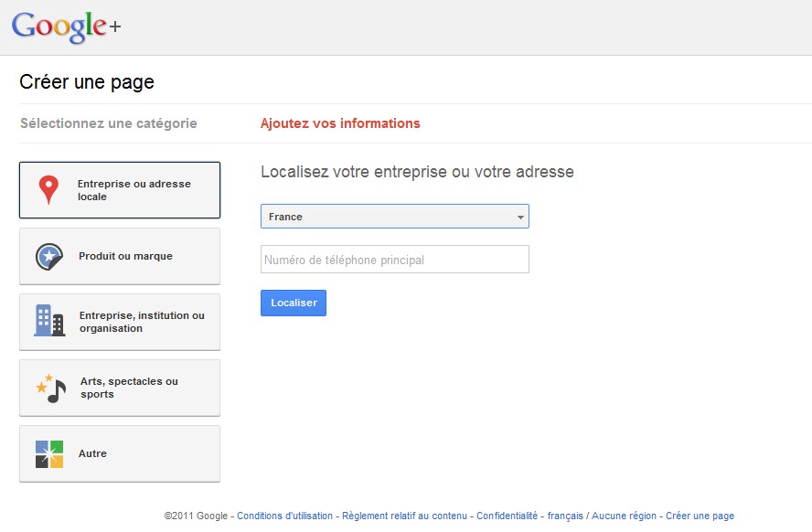Click the "Créer une page" footer link

tap(700, 516)
